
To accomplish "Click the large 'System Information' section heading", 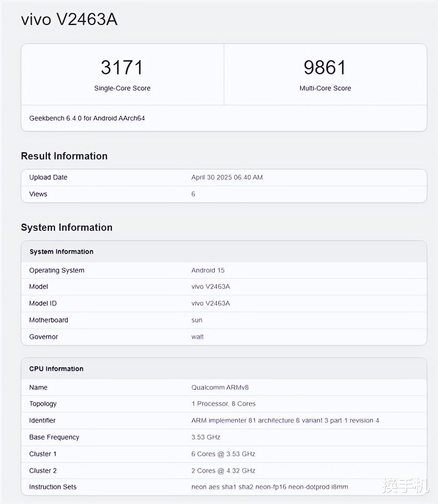I will (67, 228).
